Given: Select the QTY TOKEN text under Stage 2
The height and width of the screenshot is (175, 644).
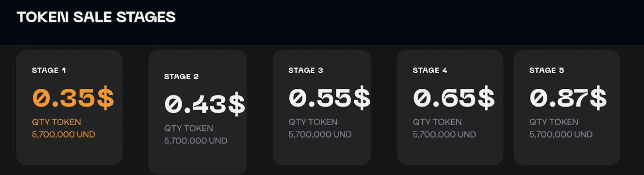Looking at the screenshot, I should click(189, 128).
